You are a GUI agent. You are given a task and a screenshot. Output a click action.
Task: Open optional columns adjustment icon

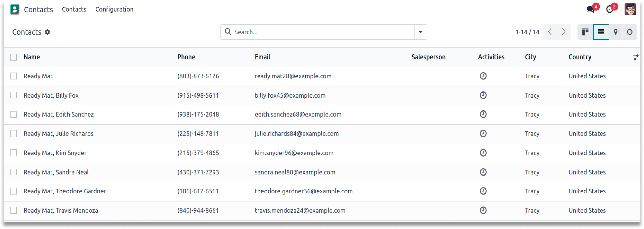(636, 57)
